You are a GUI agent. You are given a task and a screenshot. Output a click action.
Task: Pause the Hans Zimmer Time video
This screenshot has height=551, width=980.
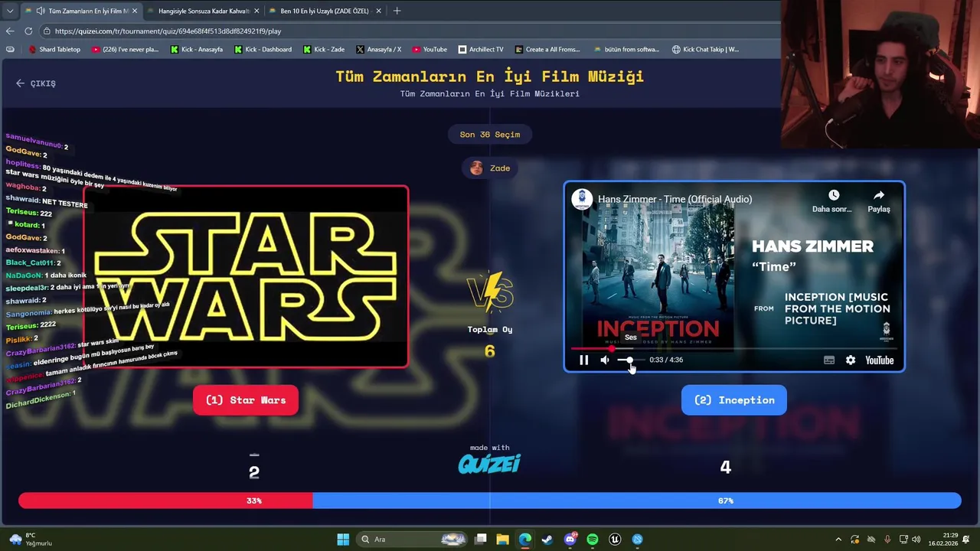583,360
